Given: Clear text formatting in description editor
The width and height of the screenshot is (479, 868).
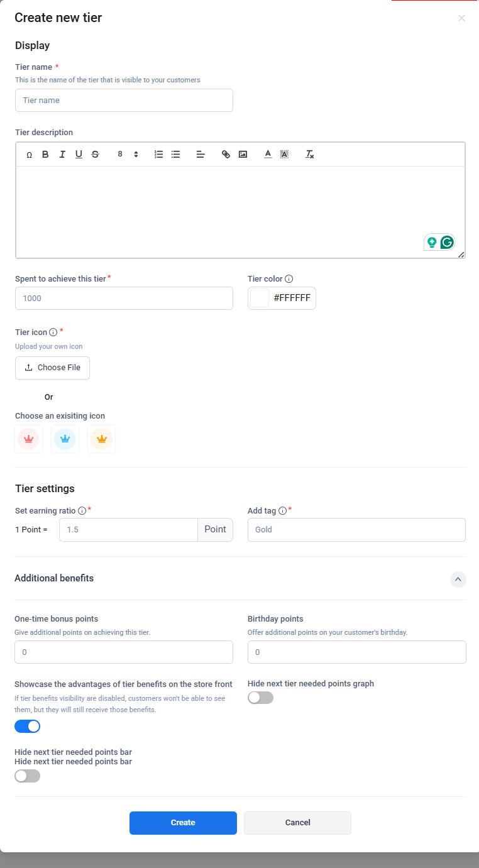Looking at the screenshot, I should click(x=309, y=154).
